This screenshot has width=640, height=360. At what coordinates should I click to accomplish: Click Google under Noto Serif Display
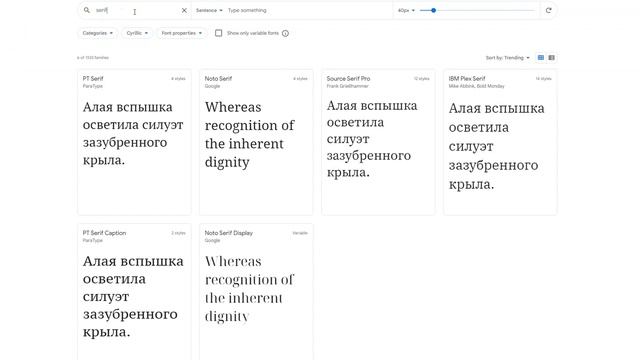click(212, 240)
